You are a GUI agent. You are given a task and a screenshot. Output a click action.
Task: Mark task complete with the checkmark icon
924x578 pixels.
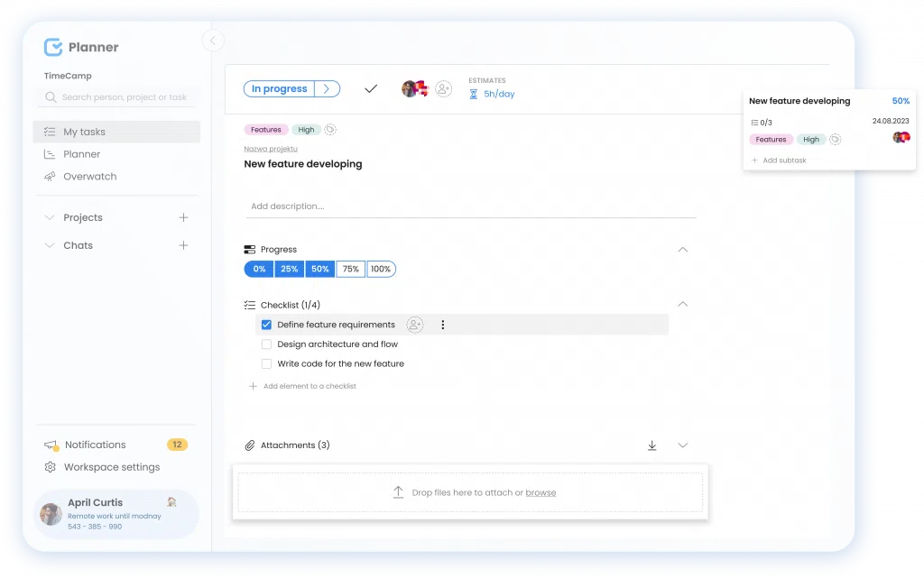click(371, 89)
